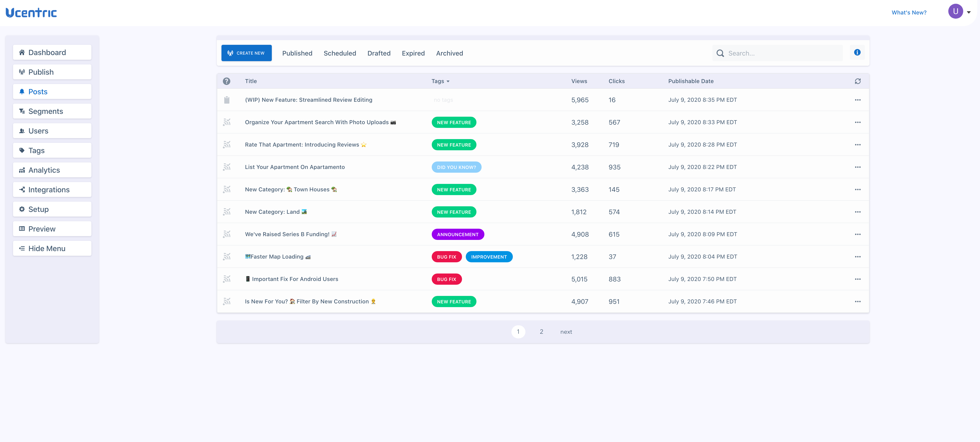Open more options for Series B Funding post
This screenshot has width=980, height=442.
(857, 235)
